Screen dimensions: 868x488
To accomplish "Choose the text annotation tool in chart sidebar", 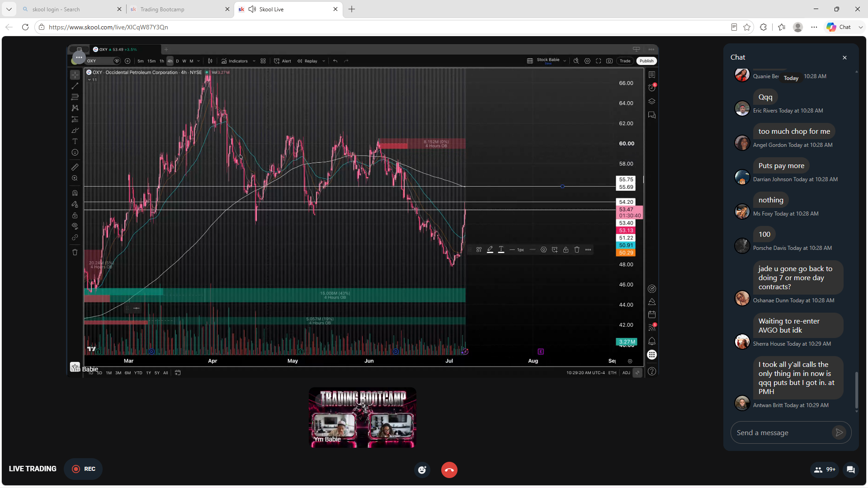I will pyautogui.click(x=75, y=141).
